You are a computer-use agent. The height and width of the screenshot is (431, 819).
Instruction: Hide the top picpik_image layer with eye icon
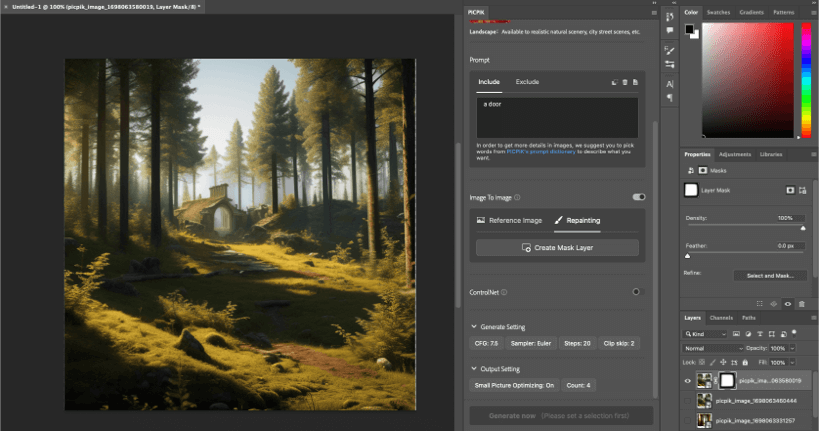(x=686, y=380)
